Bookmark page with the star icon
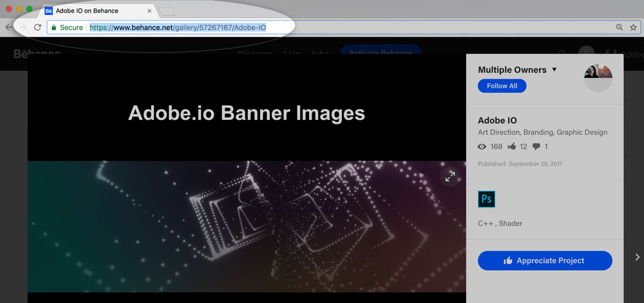The height and width of the screenshot is (303, 644). tap(633, 28)
